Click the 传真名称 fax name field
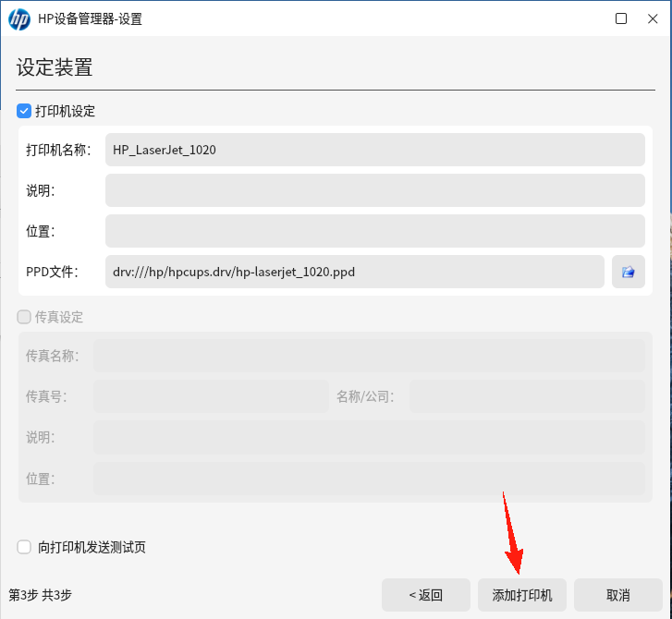672x619 pixels. 369,356
